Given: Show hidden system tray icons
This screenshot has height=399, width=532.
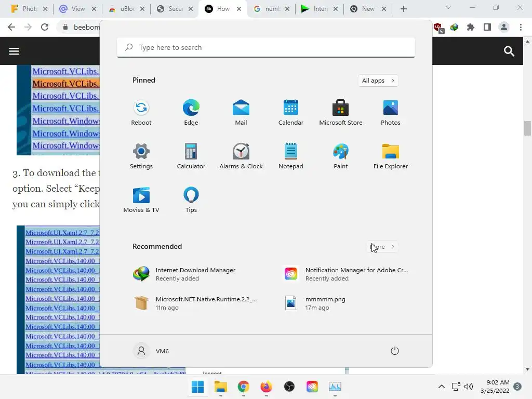Looking at the screenshot, I should 442,387.
